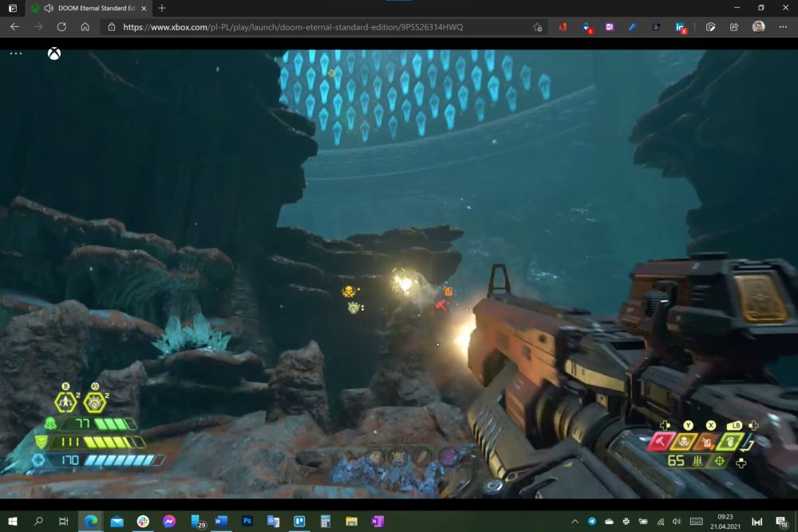798x532 pixels.
Task: Click the yellow skull Y-button icon
Action: pyautogui.click(x=684, y=441)
